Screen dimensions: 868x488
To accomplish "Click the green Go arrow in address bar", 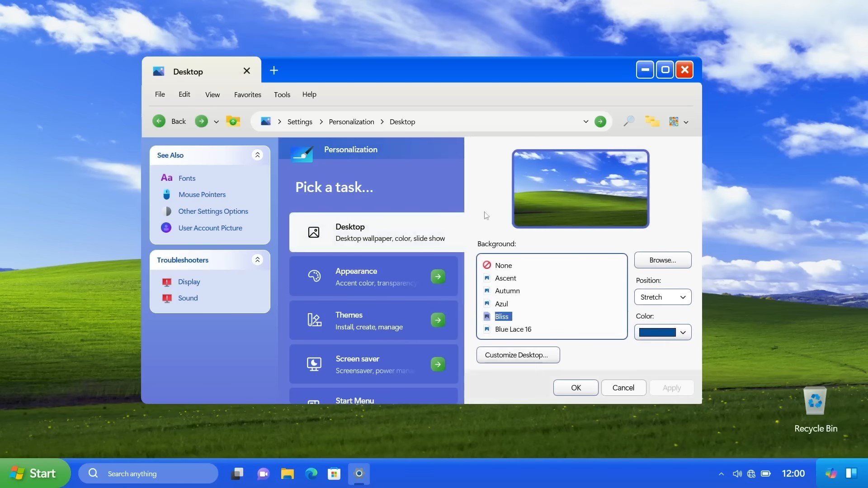I will click(x=600, y=122).
